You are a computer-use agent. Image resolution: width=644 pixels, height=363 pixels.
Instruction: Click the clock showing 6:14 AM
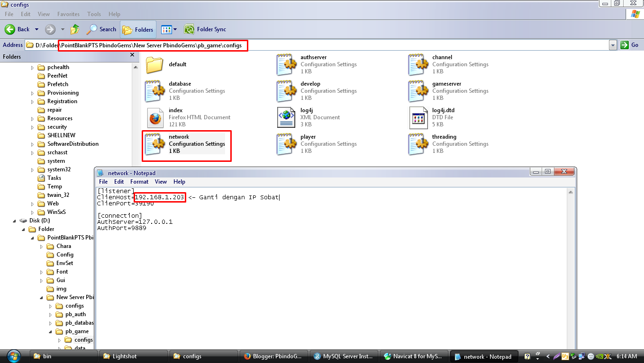point(626,356)
